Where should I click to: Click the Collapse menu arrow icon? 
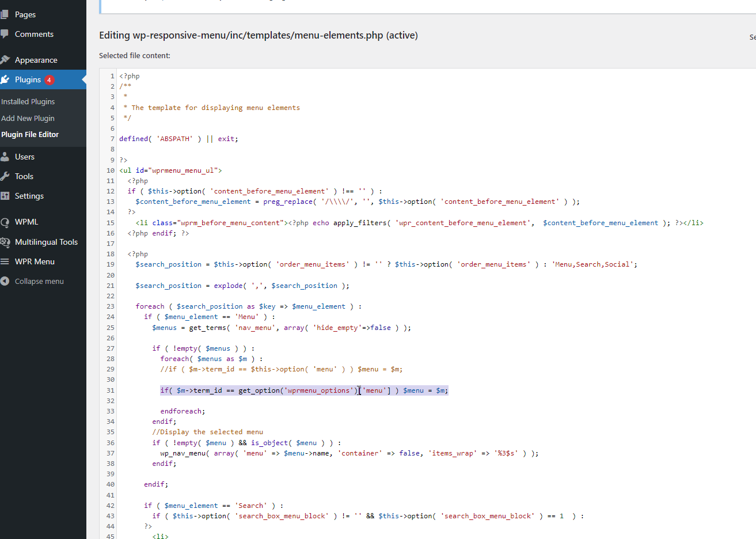5,281
